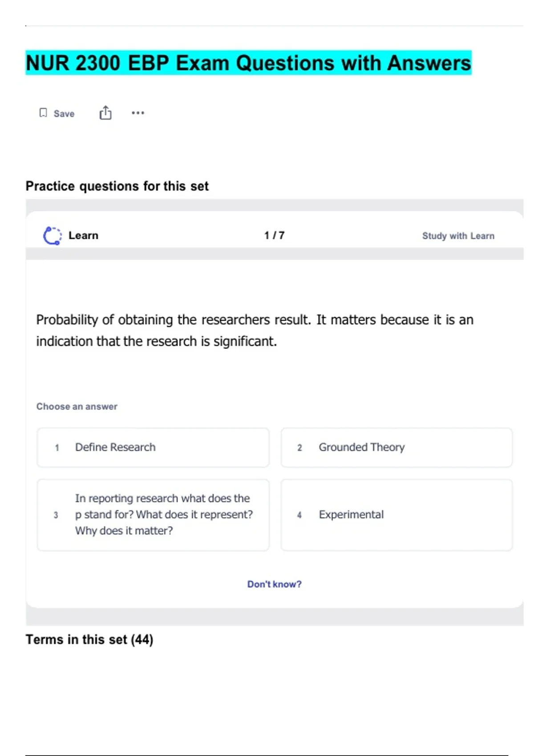This screenshot has width=534, height=756.
Task: Click the question prompt about probability
Action: point(255,330)
